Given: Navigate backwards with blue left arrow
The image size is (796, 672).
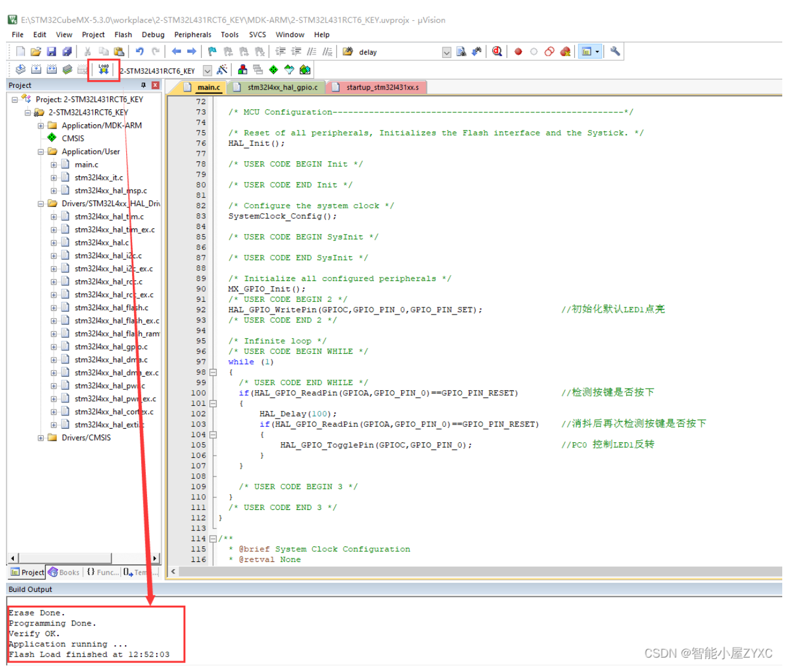Looking at the screenshot, I should point(176,52).
